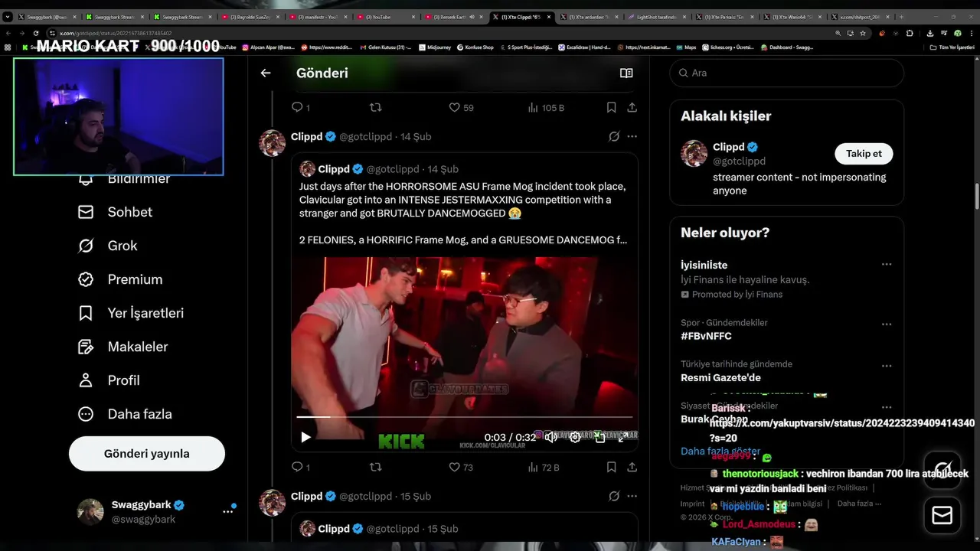The width and height of the screenshot is (980, 551).
Task: Open Grok in the sidebar
Action: [x=108, y=246]
